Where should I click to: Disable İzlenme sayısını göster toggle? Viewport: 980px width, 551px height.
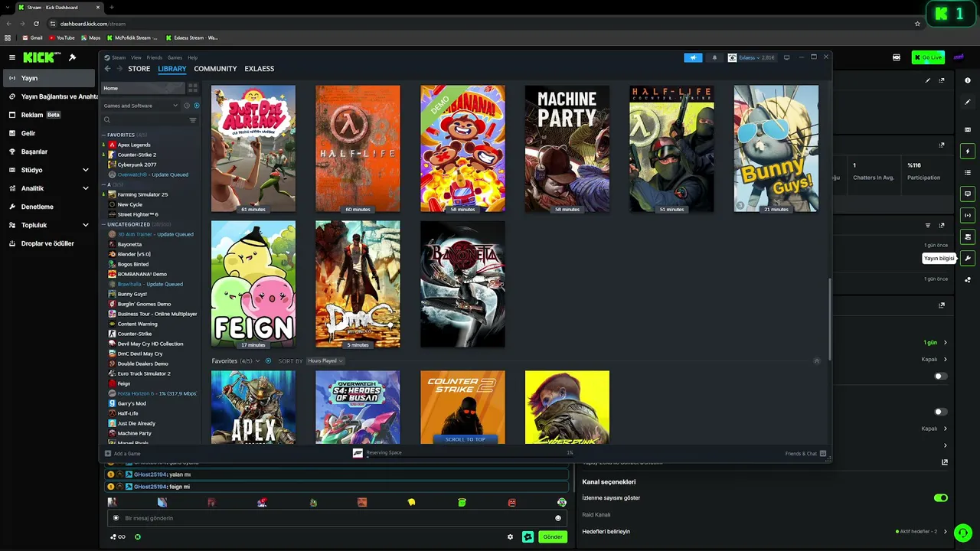click(x=941, y=498)
